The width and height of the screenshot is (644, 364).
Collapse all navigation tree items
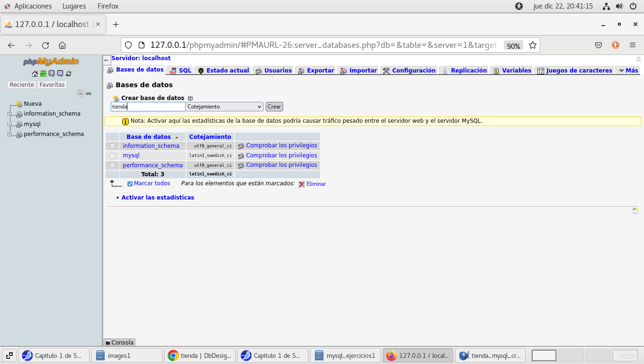pos(80,93)
